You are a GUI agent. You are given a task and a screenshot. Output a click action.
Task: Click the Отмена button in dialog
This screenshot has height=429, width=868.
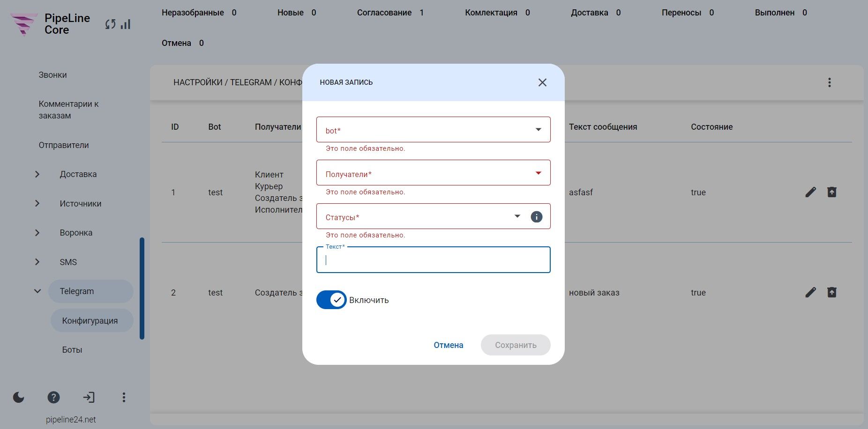pyautogui.click(x=449, y=345)
